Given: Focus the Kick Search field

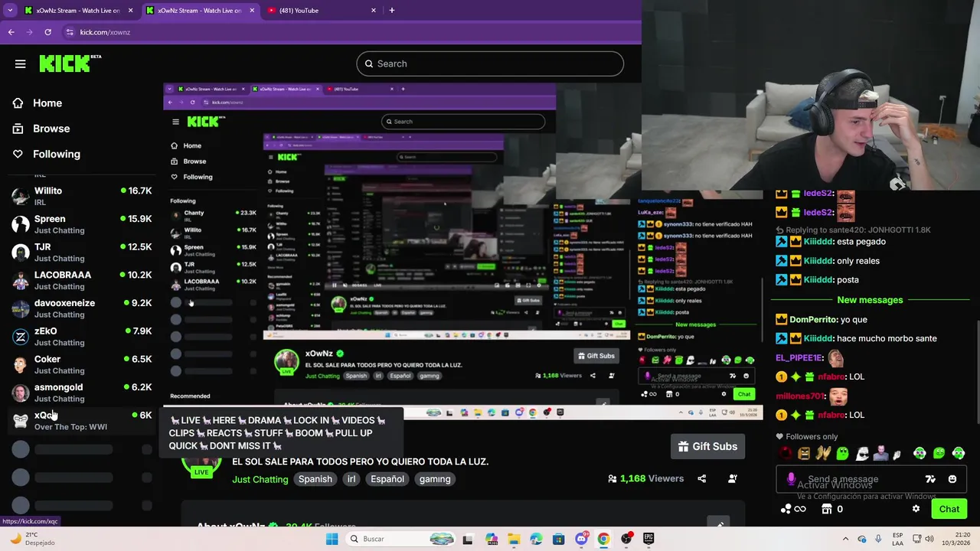Looking at the screenshot, I should [x=490, y=64].
